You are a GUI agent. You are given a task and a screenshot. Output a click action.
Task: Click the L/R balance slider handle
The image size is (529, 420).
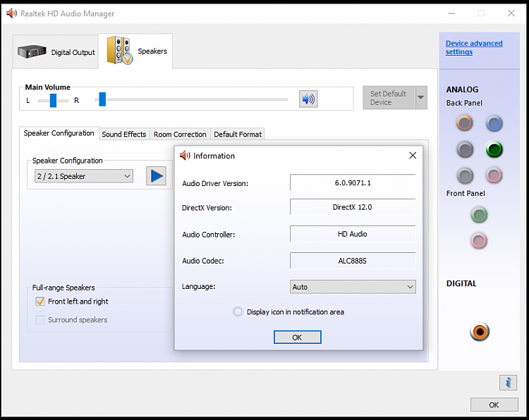point(53,101)
